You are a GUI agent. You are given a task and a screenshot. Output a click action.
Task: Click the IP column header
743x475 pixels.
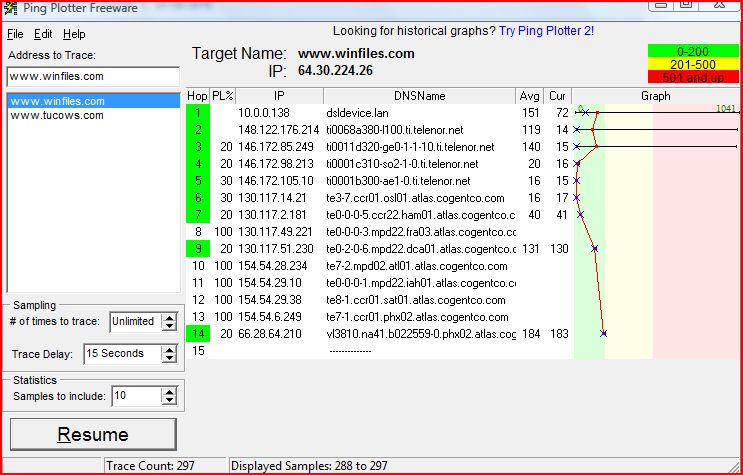point(280,96)
